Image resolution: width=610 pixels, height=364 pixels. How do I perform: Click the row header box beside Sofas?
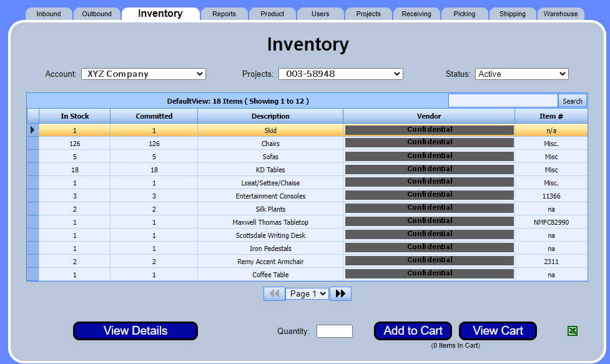[32, 157]
